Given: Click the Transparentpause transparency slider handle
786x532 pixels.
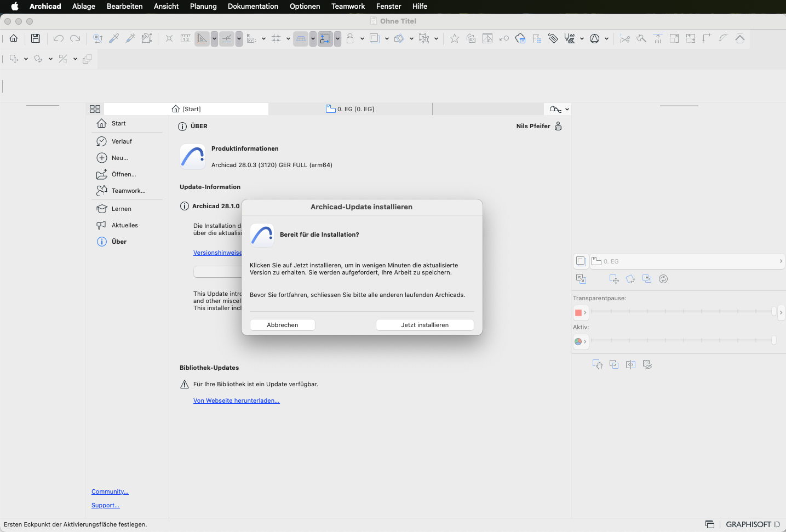Looking at the screenshot, I should (774, 311).
